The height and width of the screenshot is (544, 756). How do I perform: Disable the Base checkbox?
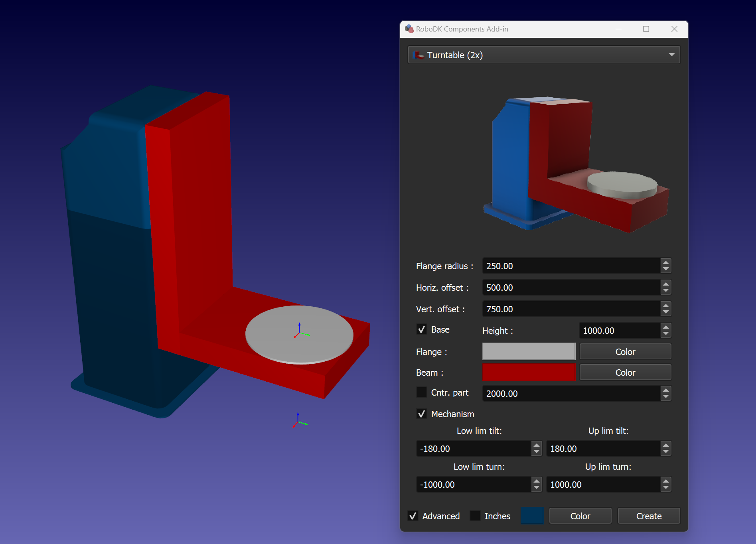tap(421, 329)
